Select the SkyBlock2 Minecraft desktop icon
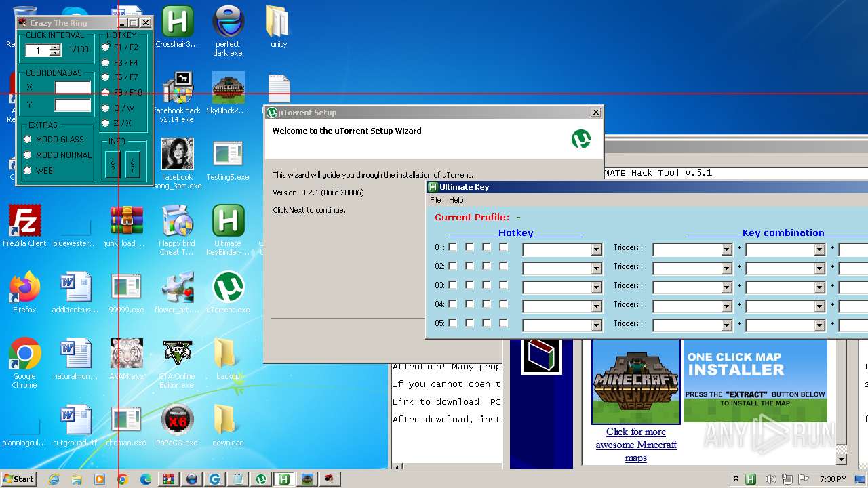 coord(228,93)
